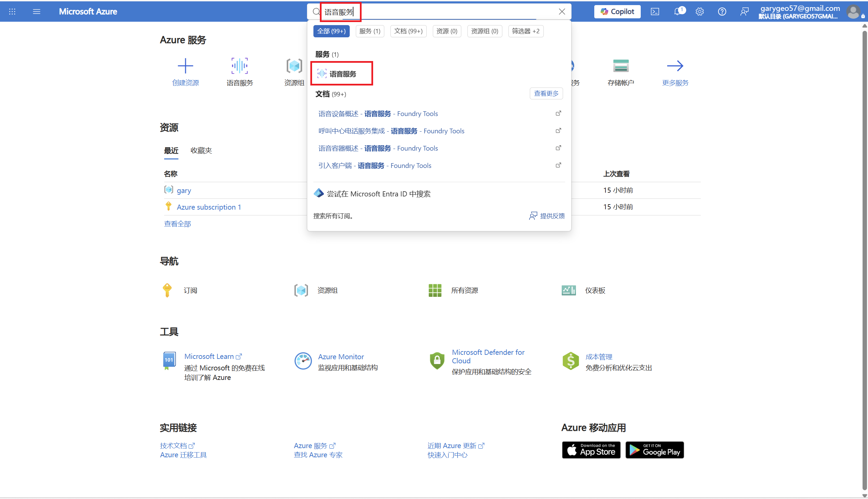Open 近期 Azure 更新 link
868x499 pixels.
click(x=456, y=445)
